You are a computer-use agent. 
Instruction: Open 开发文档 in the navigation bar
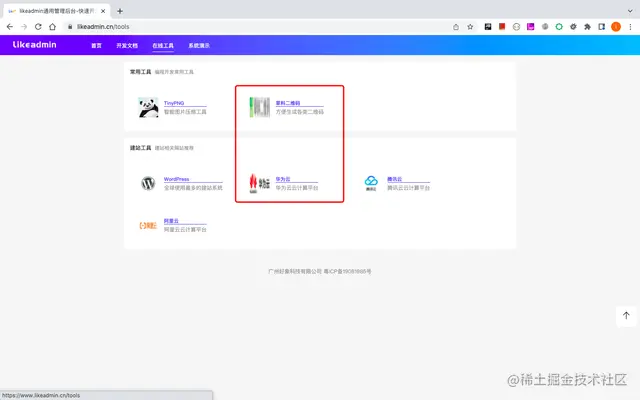point(127,45)
